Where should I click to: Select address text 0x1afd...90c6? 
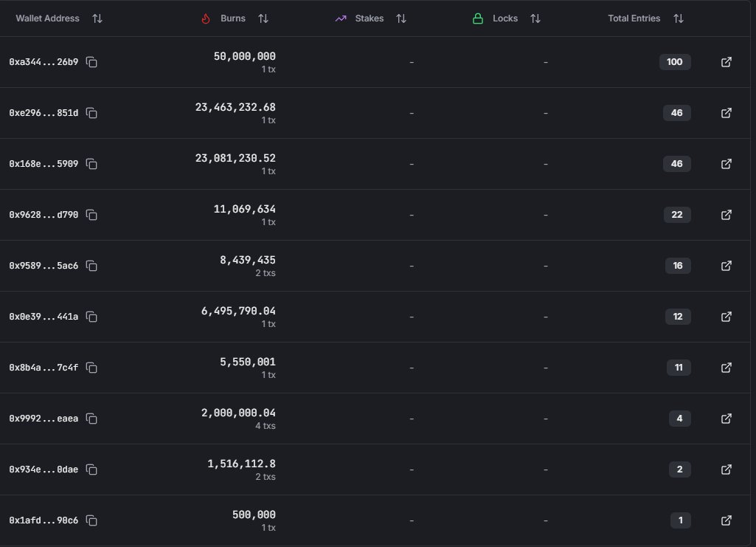(x=44, y=520)
